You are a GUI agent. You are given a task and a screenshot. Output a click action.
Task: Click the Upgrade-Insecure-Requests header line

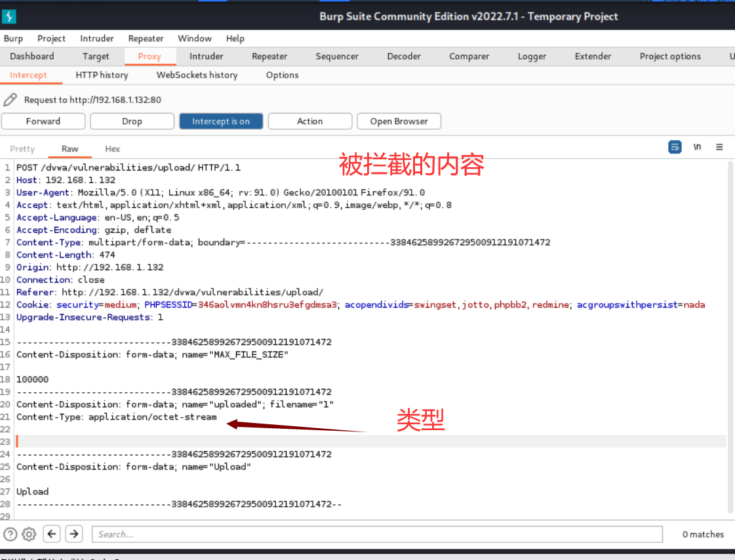(90, 317)
